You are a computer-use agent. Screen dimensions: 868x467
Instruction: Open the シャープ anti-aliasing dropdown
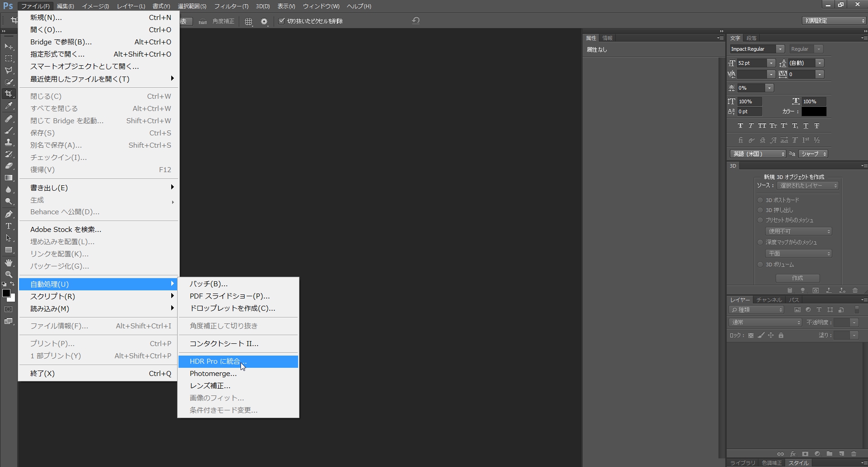[813, 154]
